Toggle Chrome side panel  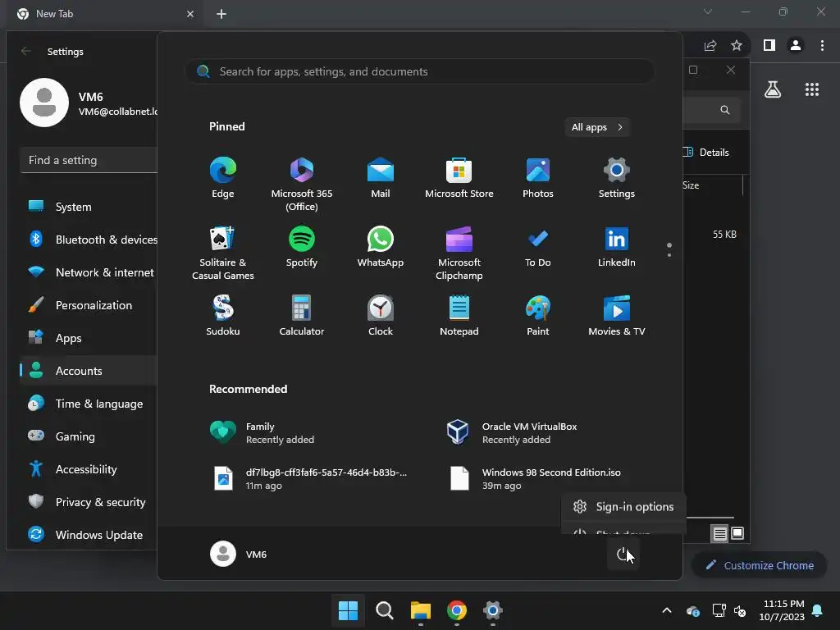769,46
